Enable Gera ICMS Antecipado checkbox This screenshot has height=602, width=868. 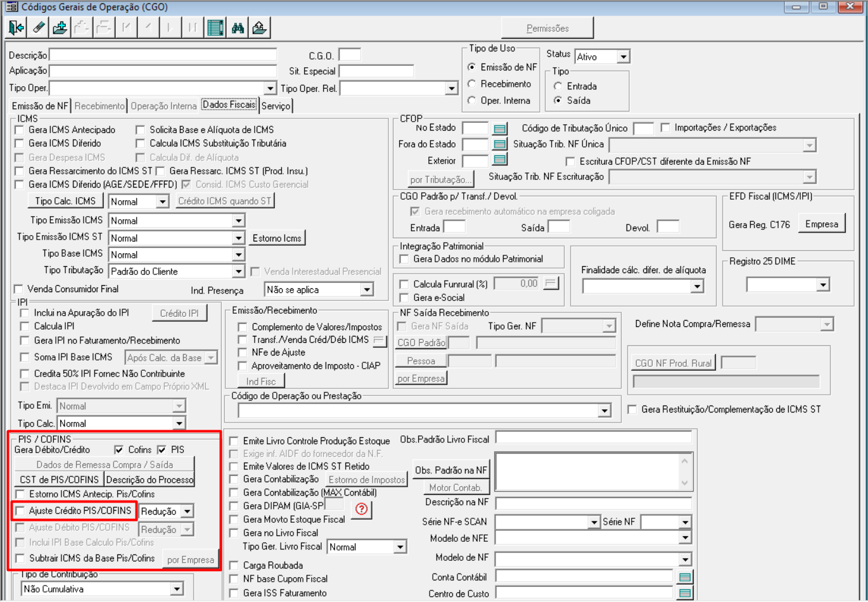coord(20,130)
